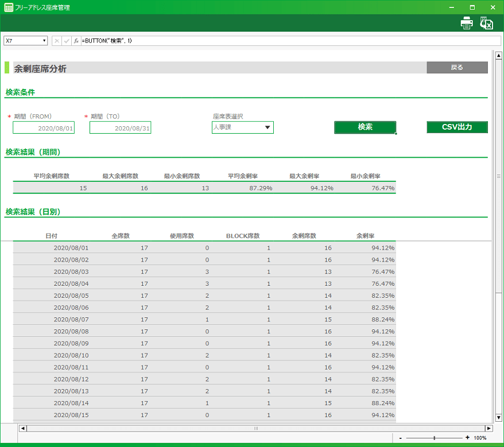Click the formula cancel X icon
This screenshot has height=447, width=504.
[x=57, y=41]
